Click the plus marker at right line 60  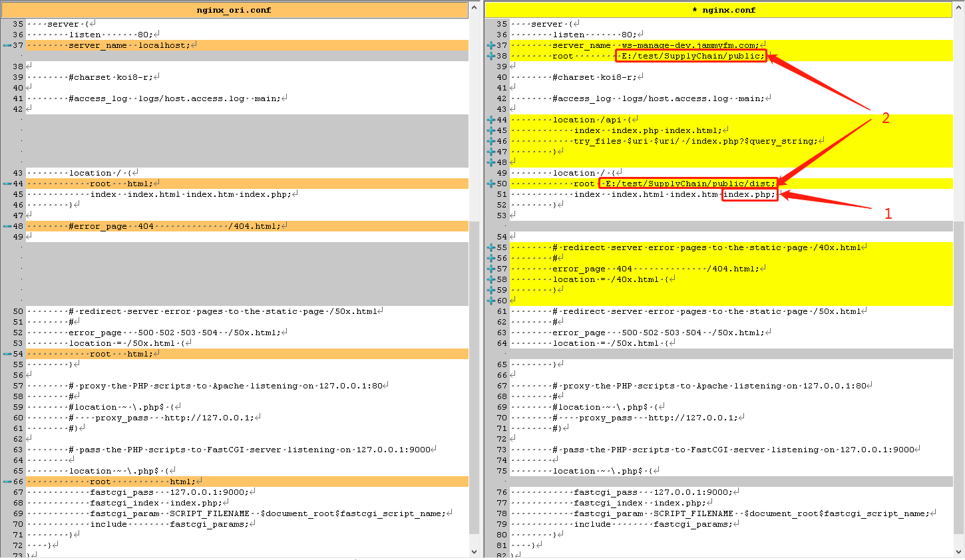pos(491,301)
